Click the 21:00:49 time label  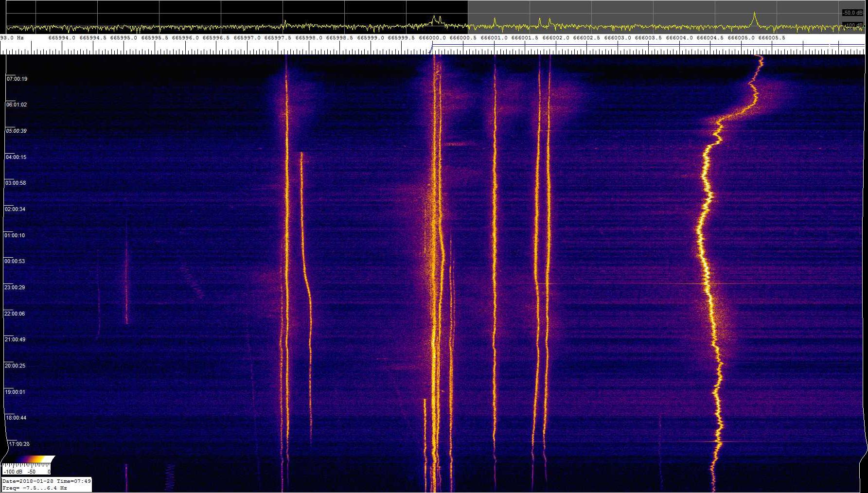point(15,339)
